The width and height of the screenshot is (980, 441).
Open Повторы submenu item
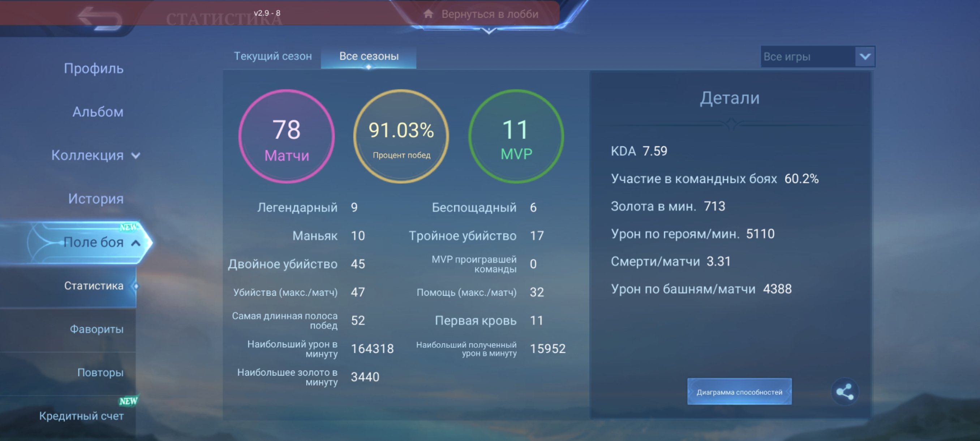pyautogui.click(x=100, y=373)
